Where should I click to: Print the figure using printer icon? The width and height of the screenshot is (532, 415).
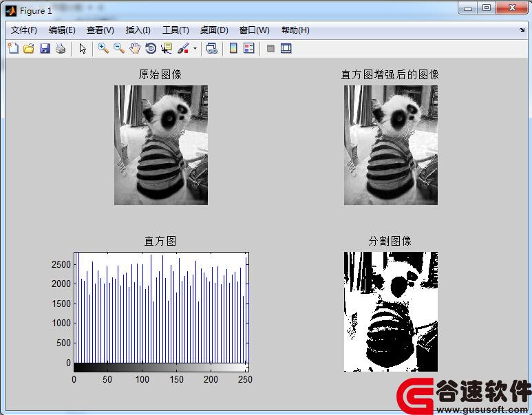click(61, 48)
